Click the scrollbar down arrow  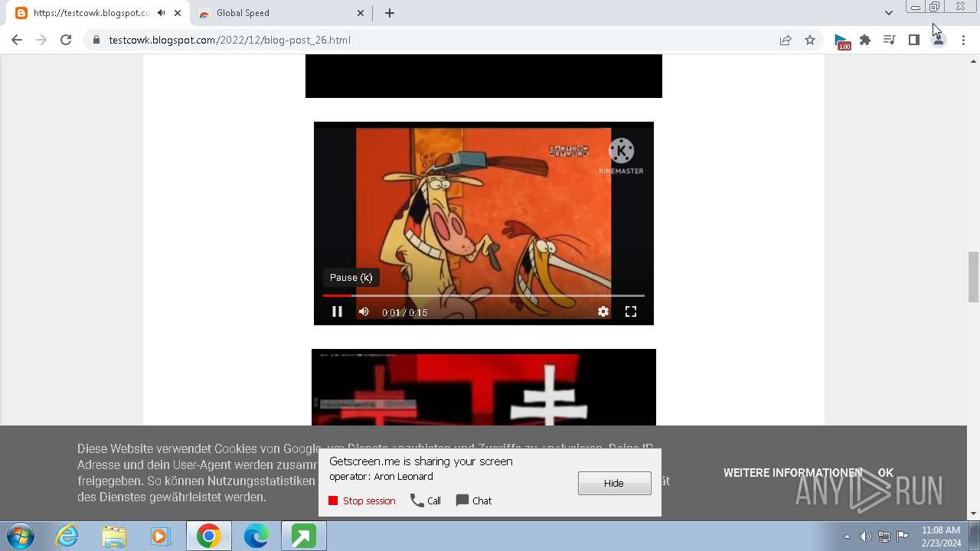pos(974,514)
